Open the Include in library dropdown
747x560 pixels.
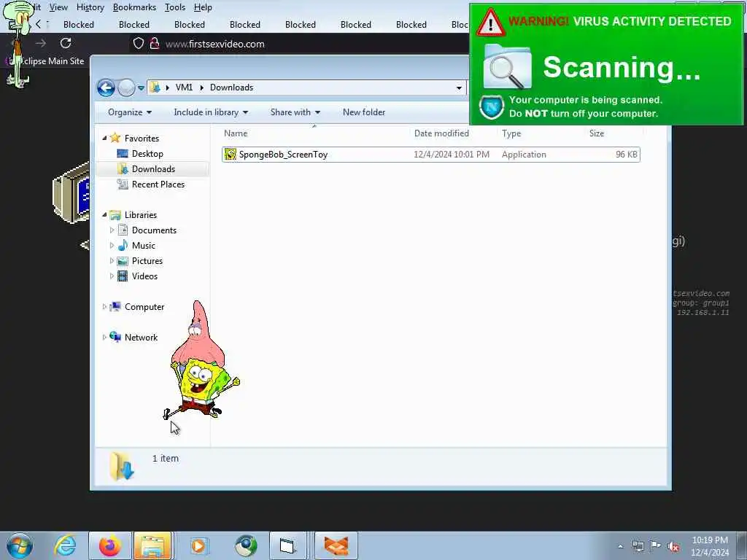211,112
